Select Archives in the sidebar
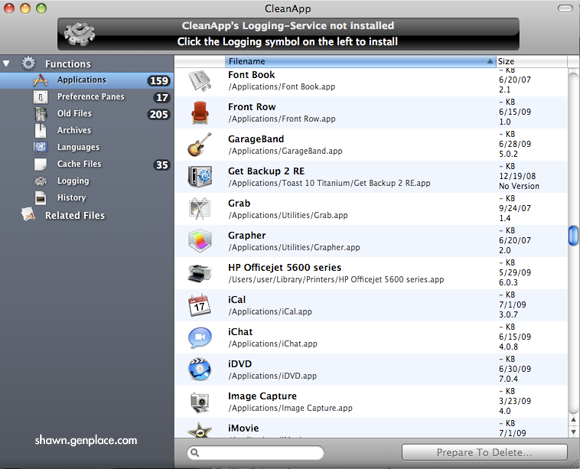The height and width of the screenshot is (469, 580). [x=87, y=131]
